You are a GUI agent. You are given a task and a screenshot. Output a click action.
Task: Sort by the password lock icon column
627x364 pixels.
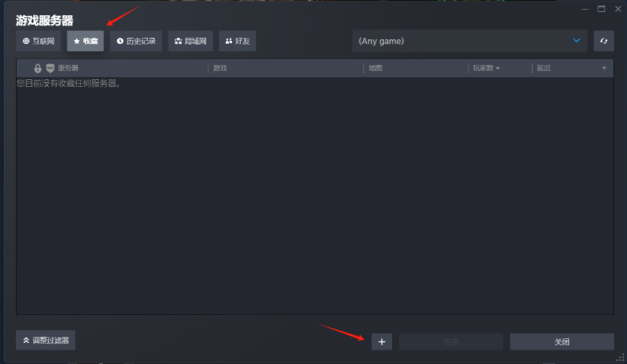38,68
